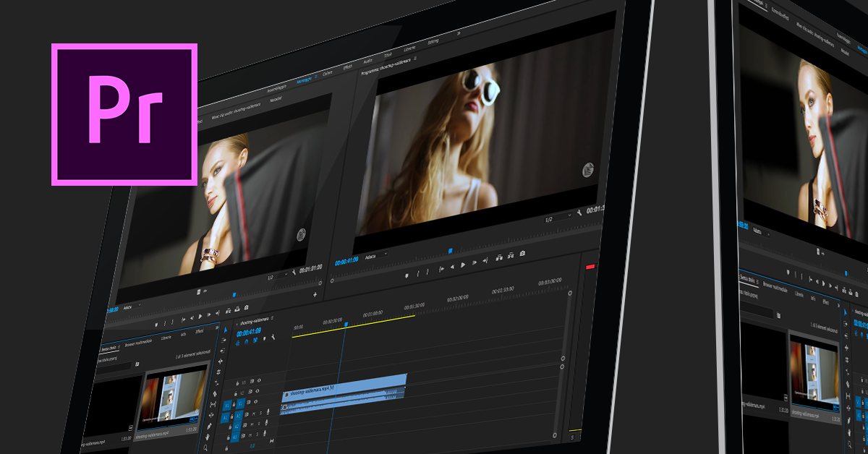Image resolution: width=868 pixels, height=454 pixels.
Task: Click Programma: shooting-valdemara panel tab
Action: [x=386, y=67]
